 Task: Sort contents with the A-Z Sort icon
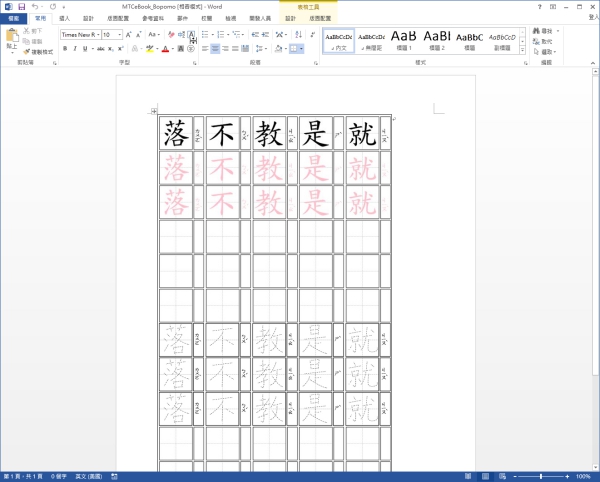tap(298, 35)
